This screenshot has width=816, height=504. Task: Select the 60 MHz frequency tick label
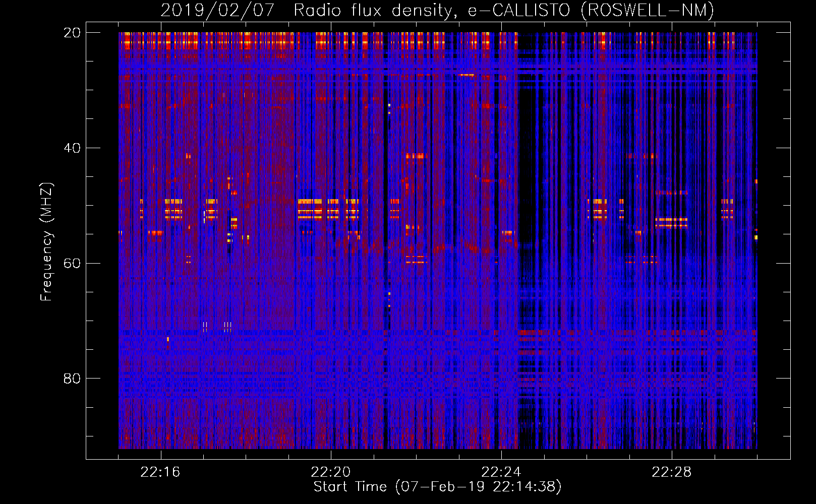pos(72,263)
